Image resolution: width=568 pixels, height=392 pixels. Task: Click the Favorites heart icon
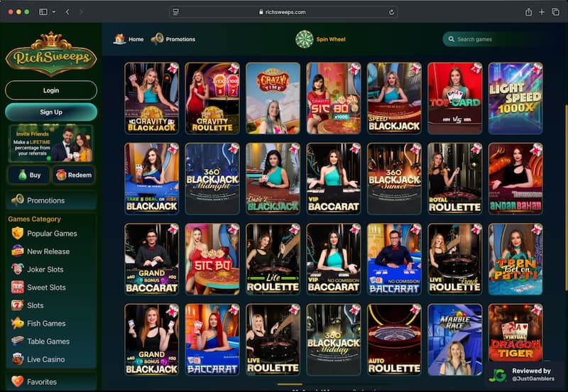(17, 381)
